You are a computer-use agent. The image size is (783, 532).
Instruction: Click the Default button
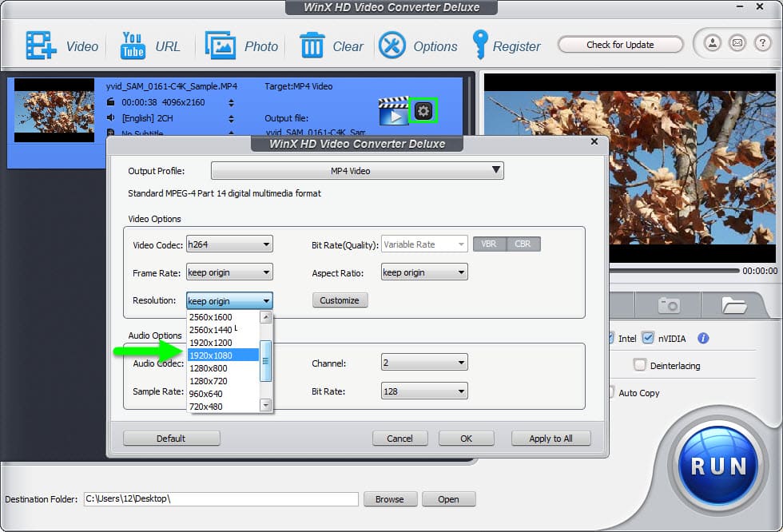[171, 439]
